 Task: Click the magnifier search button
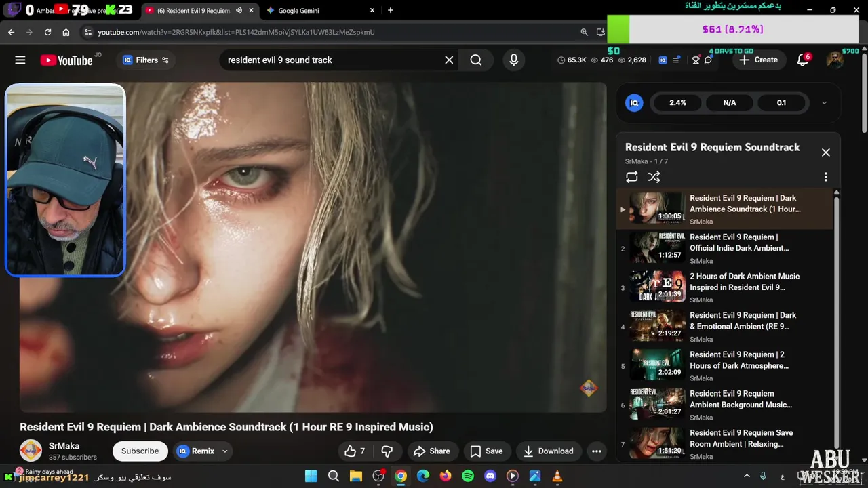tap(476, 60)
